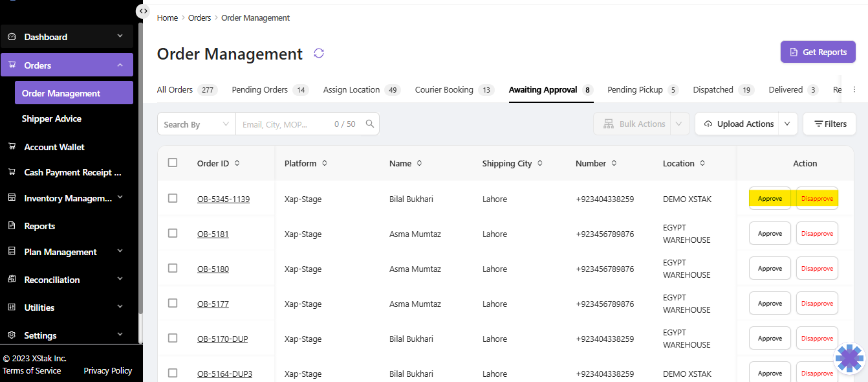Open the floating help widget icon
868x382 pixels.
pos(849,358)
